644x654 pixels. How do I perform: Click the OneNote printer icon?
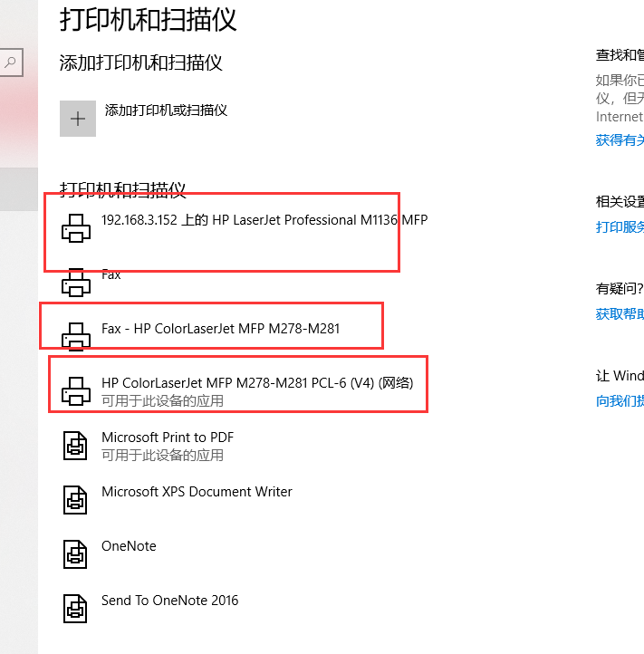click(75, 554)
